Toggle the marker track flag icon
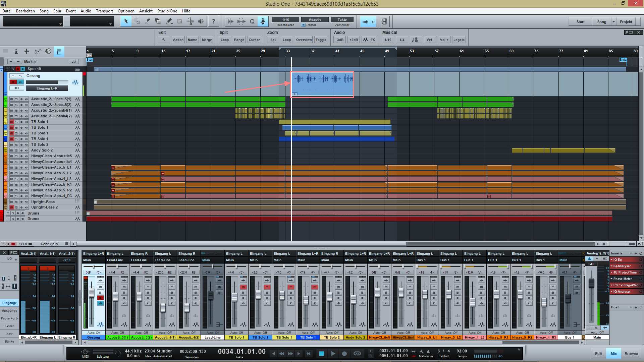This screenshot has height=362, width=644. 59,51
